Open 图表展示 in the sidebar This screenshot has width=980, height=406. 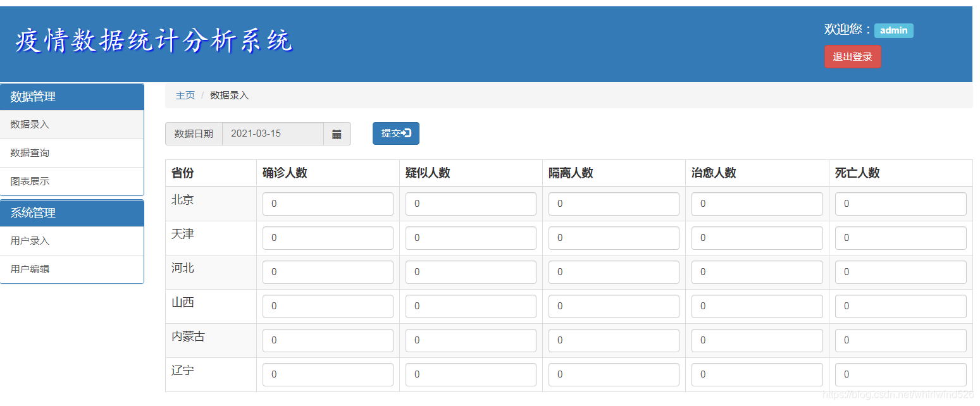[x=72, y=181]
